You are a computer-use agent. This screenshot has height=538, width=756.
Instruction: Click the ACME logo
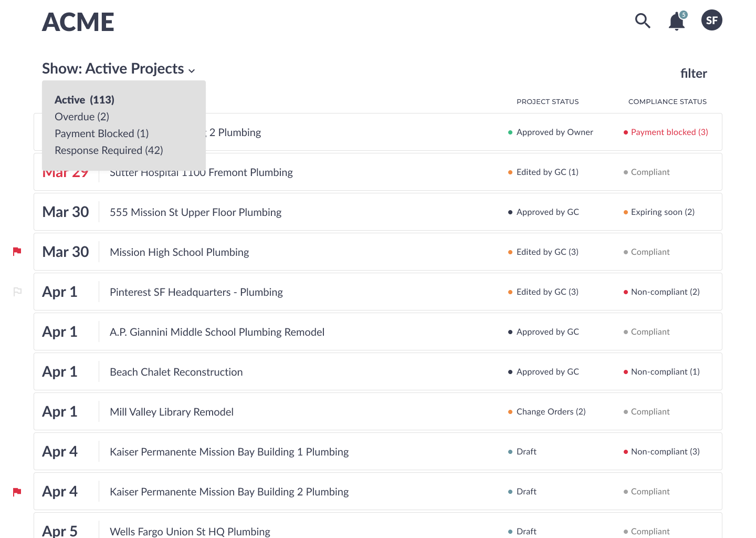click(78, 22)
